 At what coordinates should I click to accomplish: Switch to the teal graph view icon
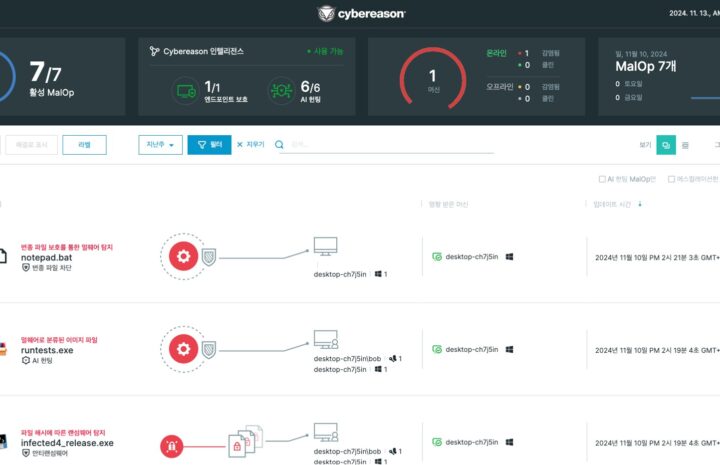666,145
